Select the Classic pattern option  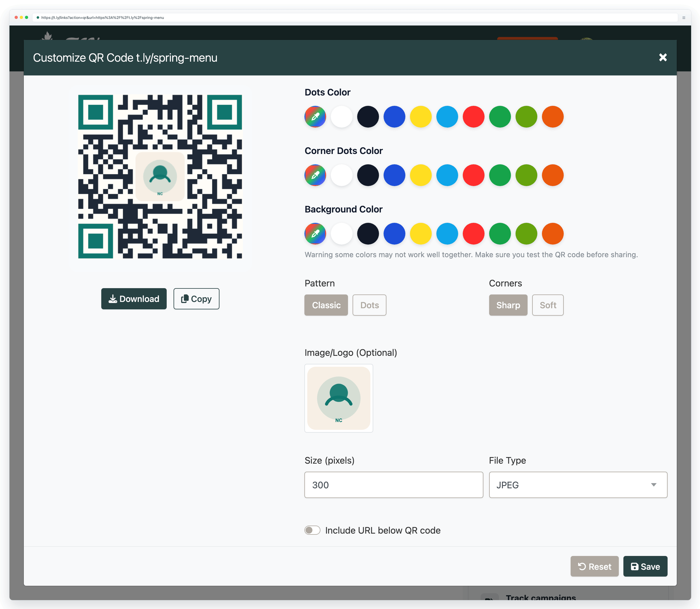pos(326,305)
